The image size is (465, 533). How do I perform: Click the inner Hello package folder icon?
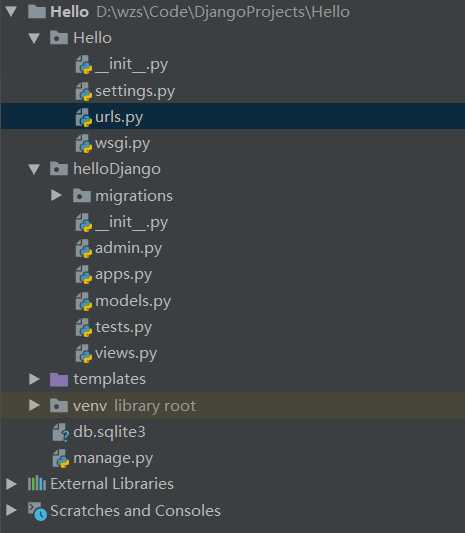pyautogui.click(x=59, y=38)
